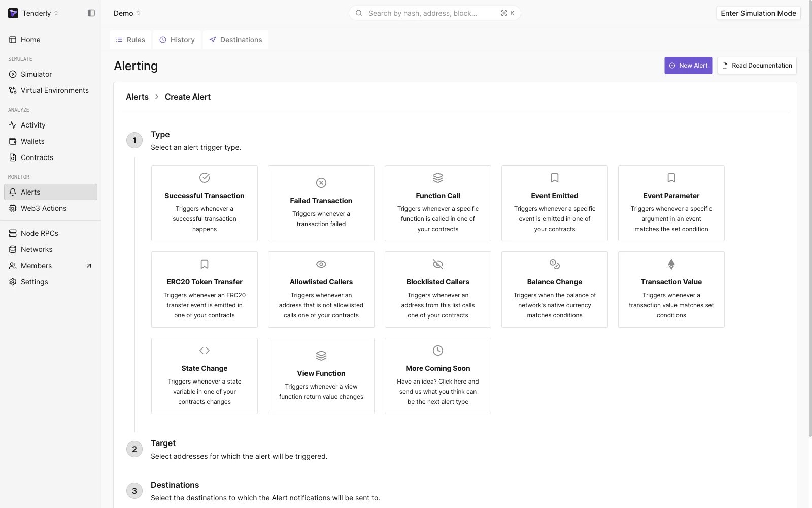Click the State Change code brackets icon

click(205, 351)
